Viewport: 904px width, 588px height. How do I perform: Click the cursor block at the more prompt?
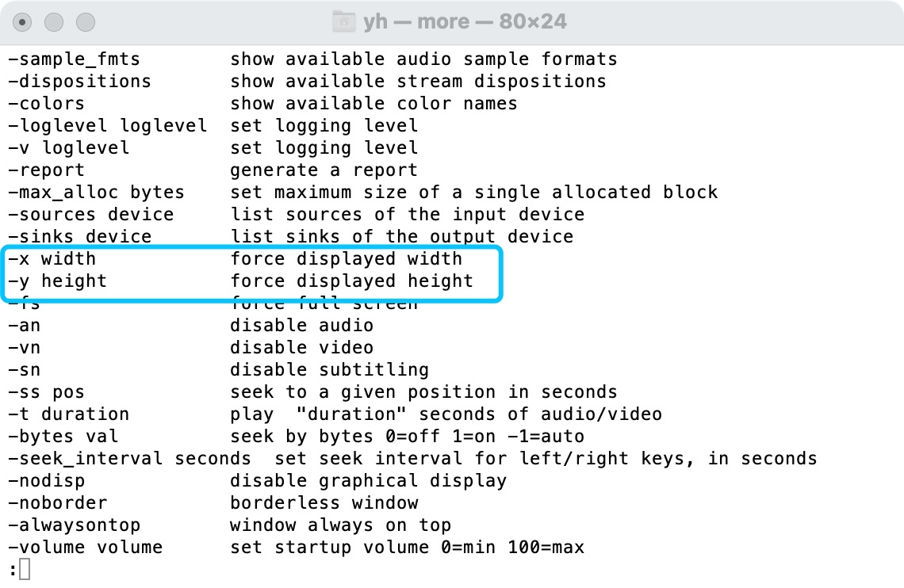pos(25,569)
